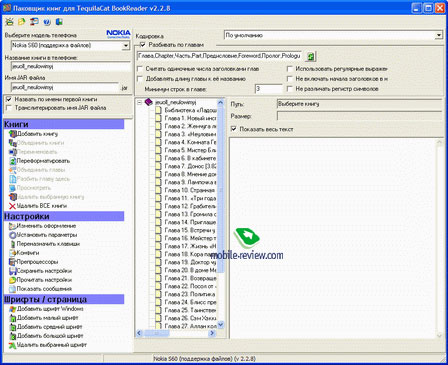
Task: Select Удалить выбранную книгу entry
Action: (50, 197)
